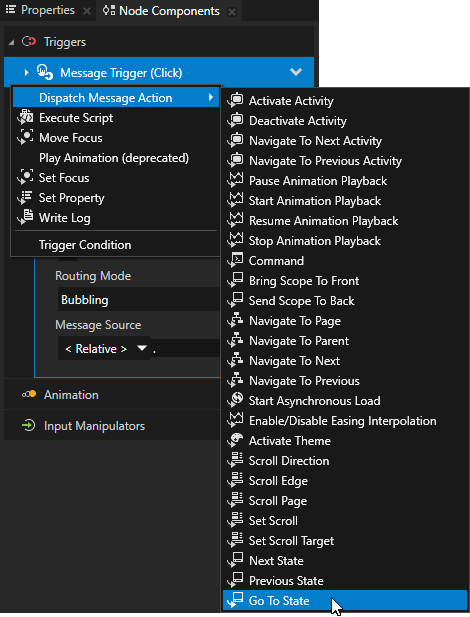Click Dispatch Message Action submenu arrow

211,97
